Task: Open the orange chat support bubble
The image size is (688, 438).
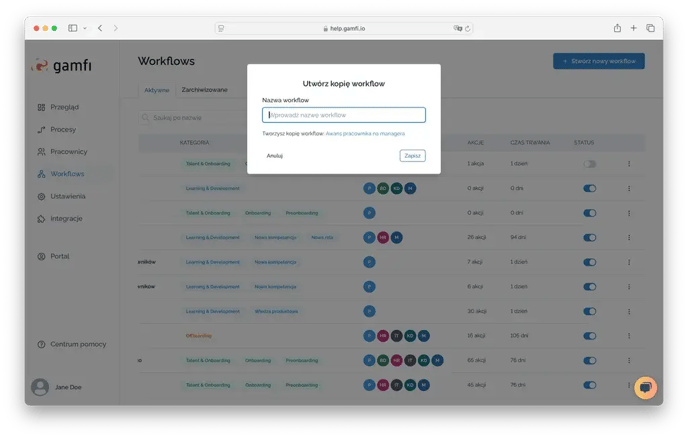Action: click(x=646, y=387)
